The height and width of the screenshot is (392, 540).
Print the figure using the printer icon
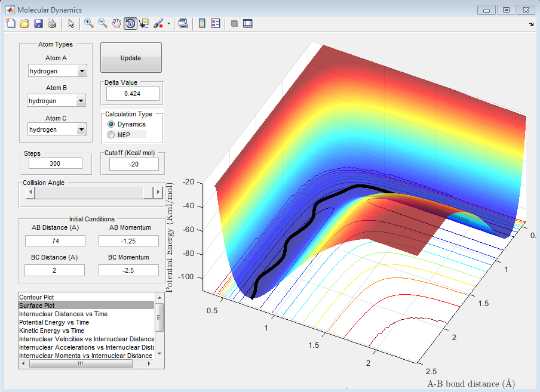click(x=52, y=24)
